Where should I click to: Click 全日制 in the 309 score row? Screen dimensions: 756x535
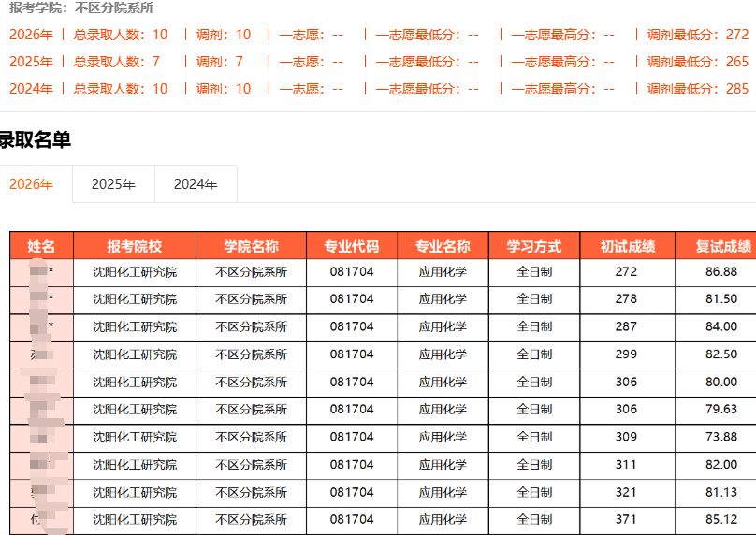[x=534, y=437]
